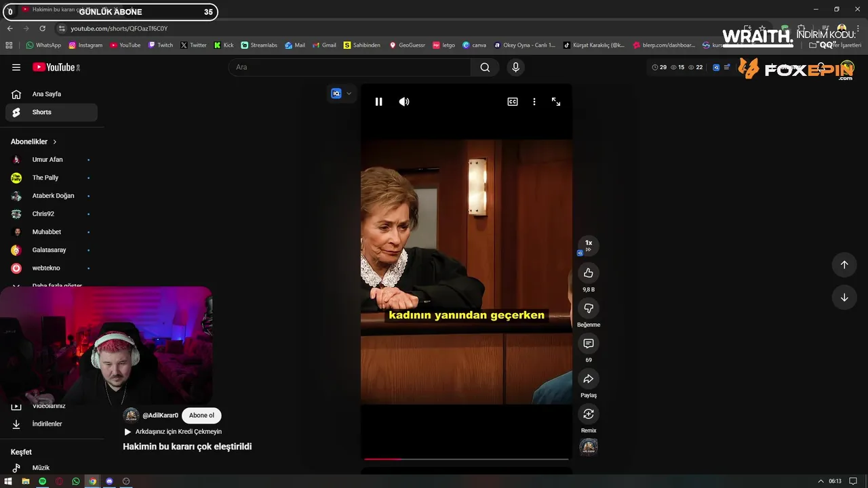Mute the Shorts video volume
Image resolution: width=868 pixels, height=488 pixels.
coord(404,102)
